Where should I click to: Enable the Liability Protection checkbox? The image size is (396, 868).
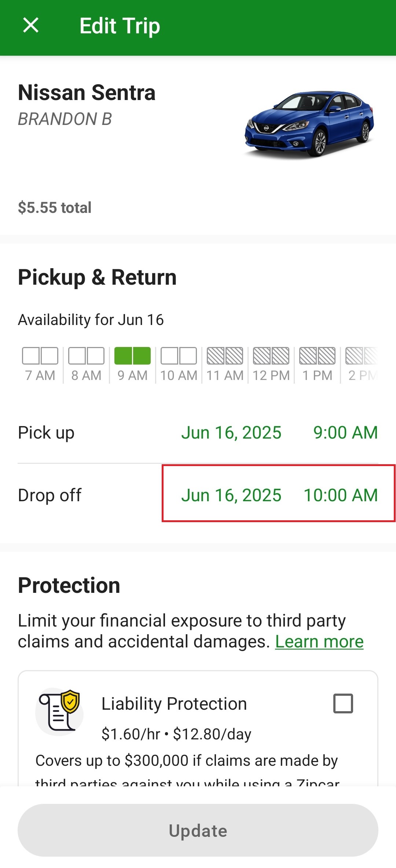click(x=343, y=703)
